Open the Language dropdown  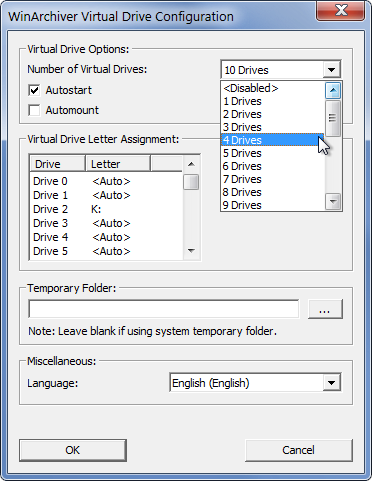pyautogui.click(x=255, y=383)
